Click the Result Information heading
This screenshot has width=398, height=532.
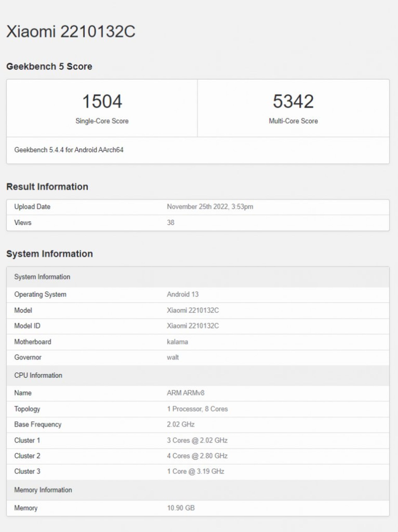pyautogui.click(x=47, y=187)
